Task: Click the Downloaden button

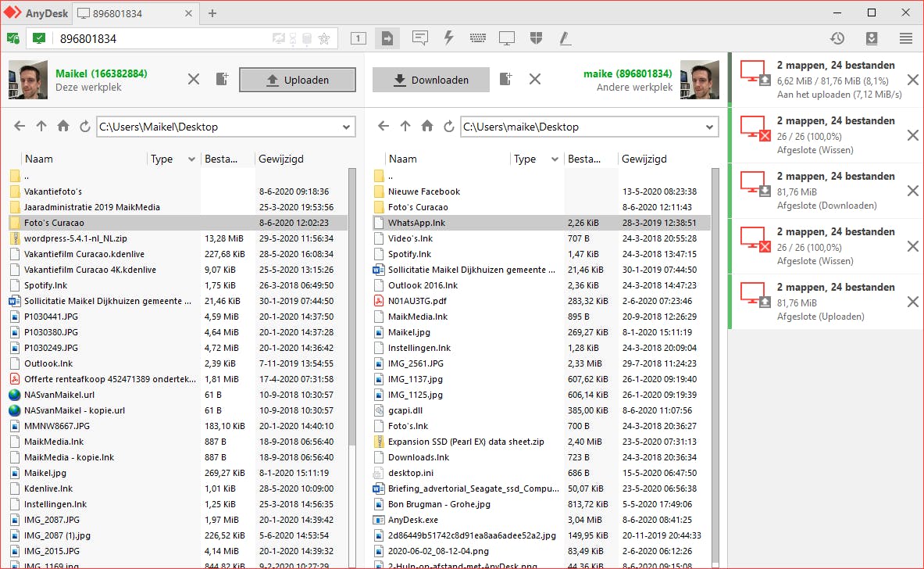Action: (430, 80)
